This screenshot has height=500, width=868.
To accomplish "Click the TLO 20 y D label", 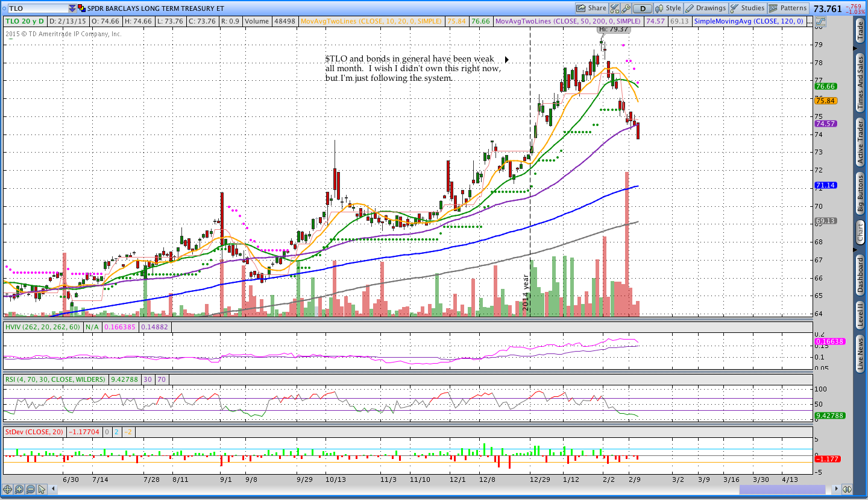I will (x=25, y=21).
